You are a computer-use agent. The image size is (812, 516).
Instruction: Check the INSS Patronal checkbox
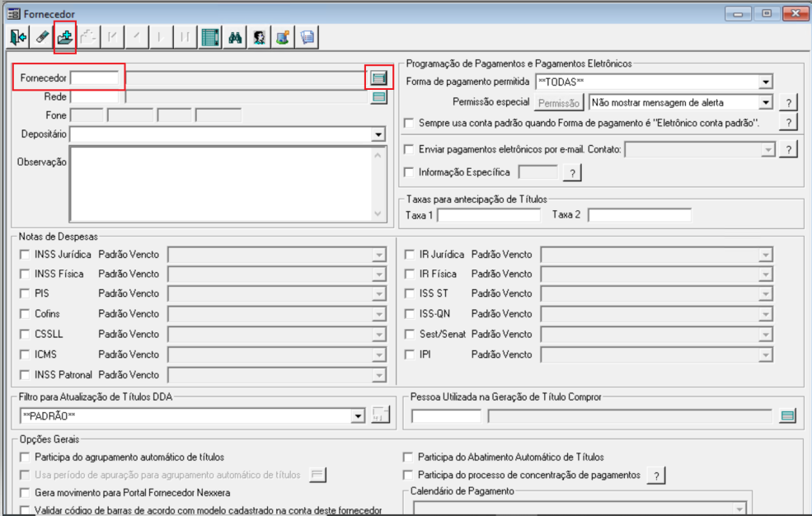(x=25, y=375)
